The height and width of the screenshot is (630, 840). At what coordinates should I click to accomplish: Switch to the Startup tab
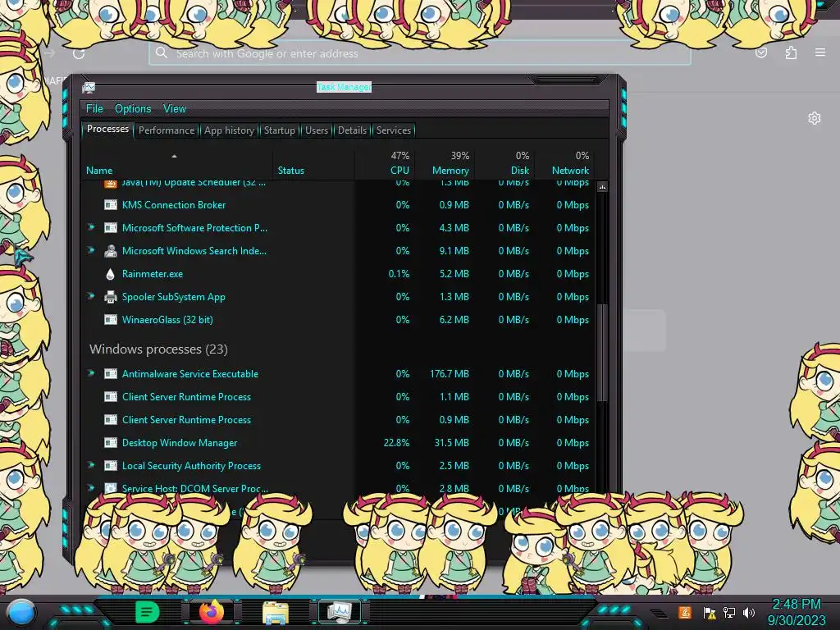[x=279, y=130]
